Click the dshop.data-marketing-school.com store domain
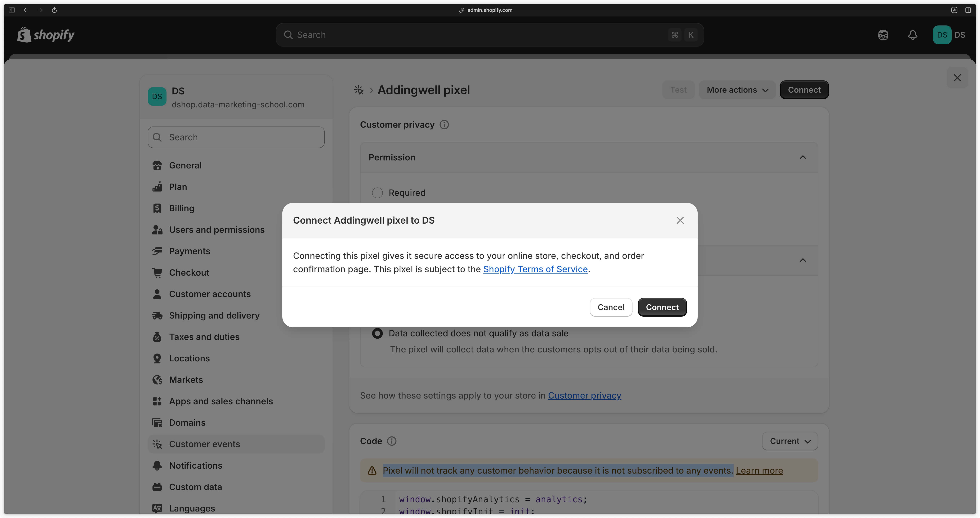Screen dimensions: 980x518 pos(238,105)
